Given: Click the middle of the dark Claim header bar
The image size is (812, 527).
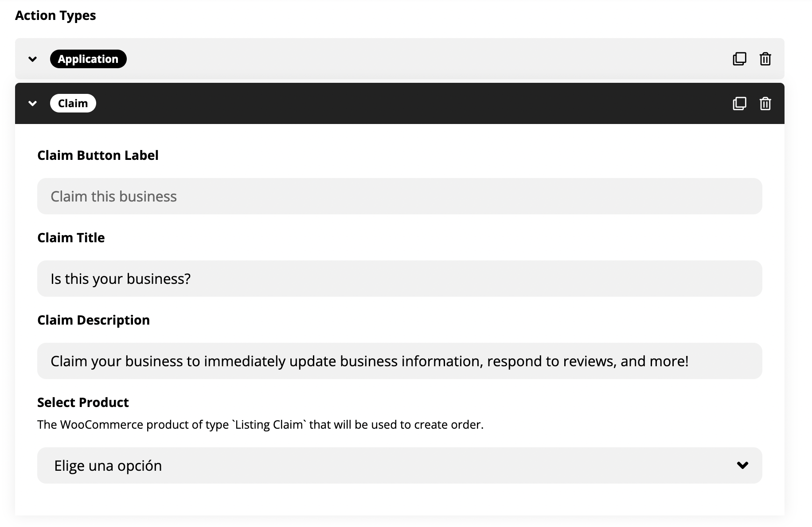Looking at the screenshot, I should coord(399,104).
